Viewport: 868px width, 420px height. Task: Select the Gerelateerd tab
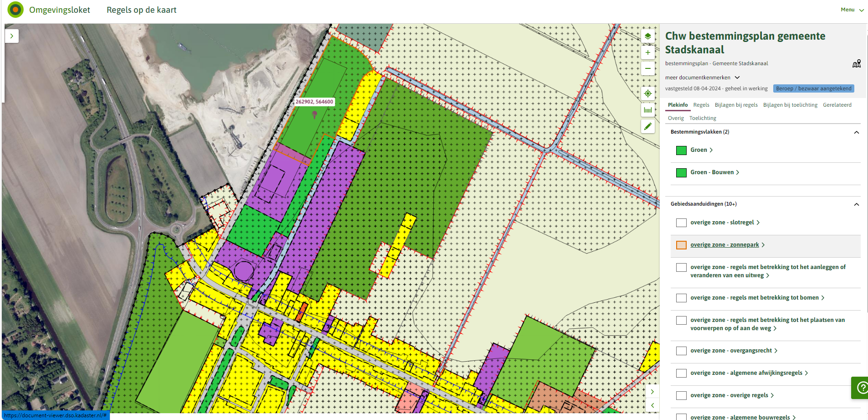[837, 105]
